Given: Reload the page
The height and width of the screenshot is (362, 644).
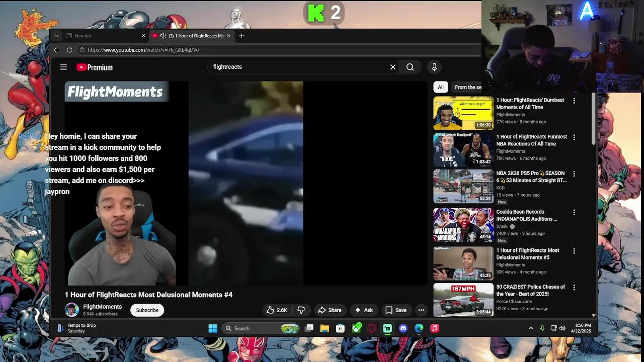Looking at the screenshot, I should [x=69, y=50].
